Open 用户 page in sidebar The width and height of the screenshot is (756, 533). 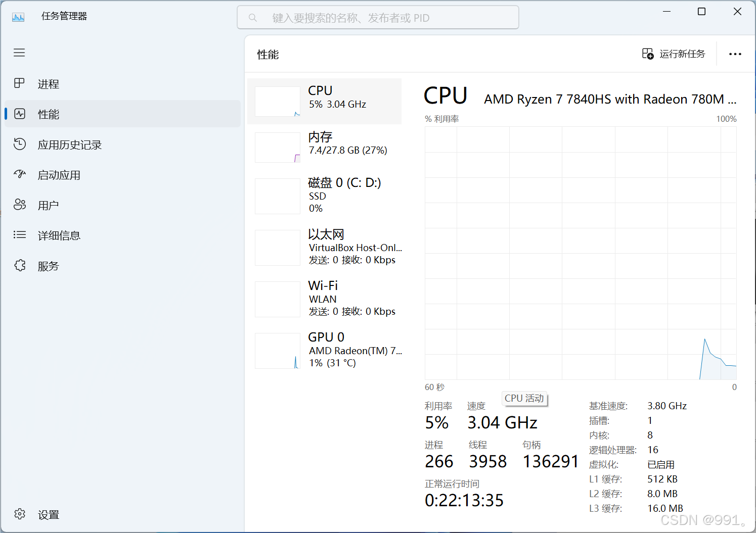[122, 205]
